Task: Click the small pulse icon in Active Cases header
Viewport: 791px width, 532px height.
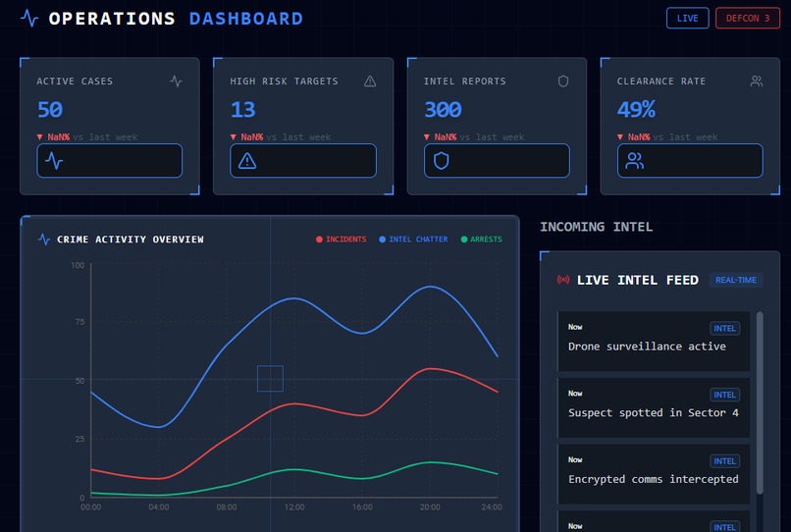Action: 176,80
